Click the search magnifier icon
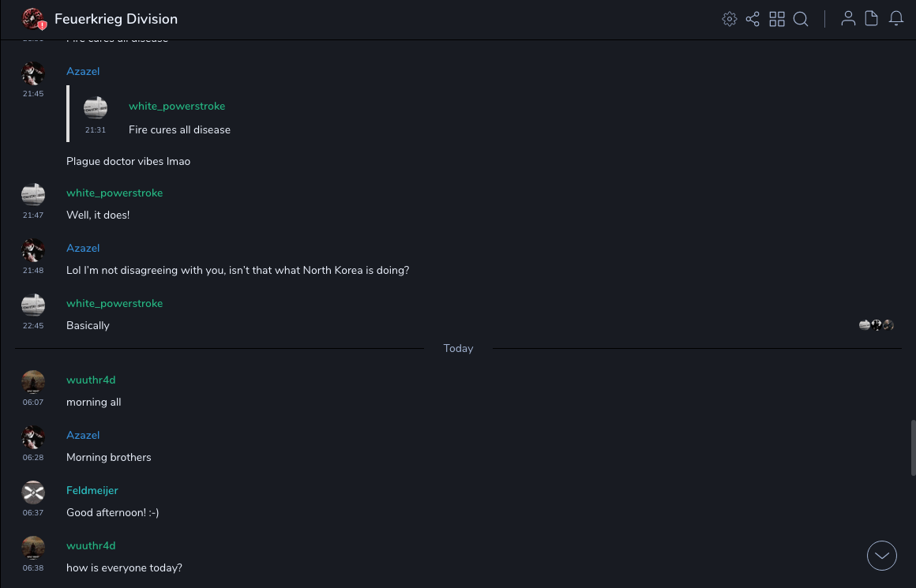 (x=801, y=19)
